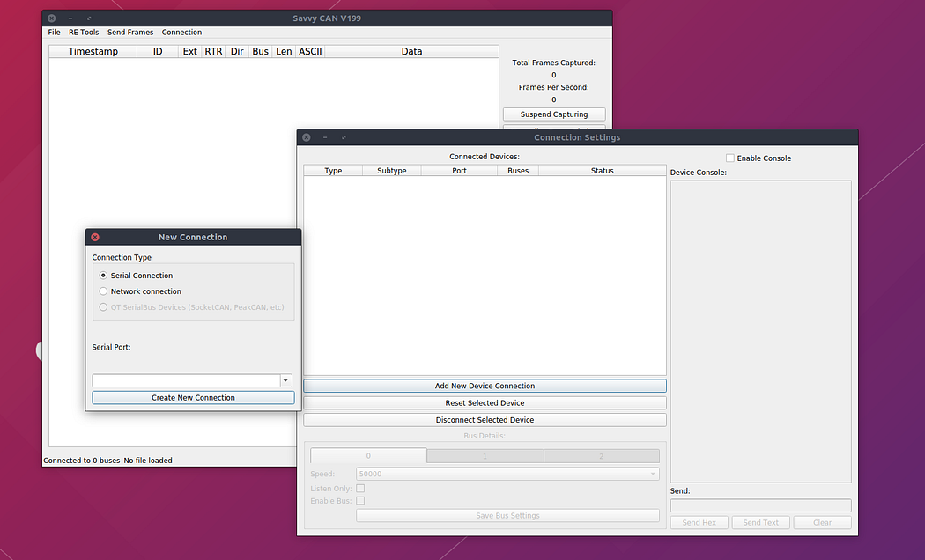Open the File menu
Image resolution: width=925 pixels, height=560 pixels.
point(55,33)
